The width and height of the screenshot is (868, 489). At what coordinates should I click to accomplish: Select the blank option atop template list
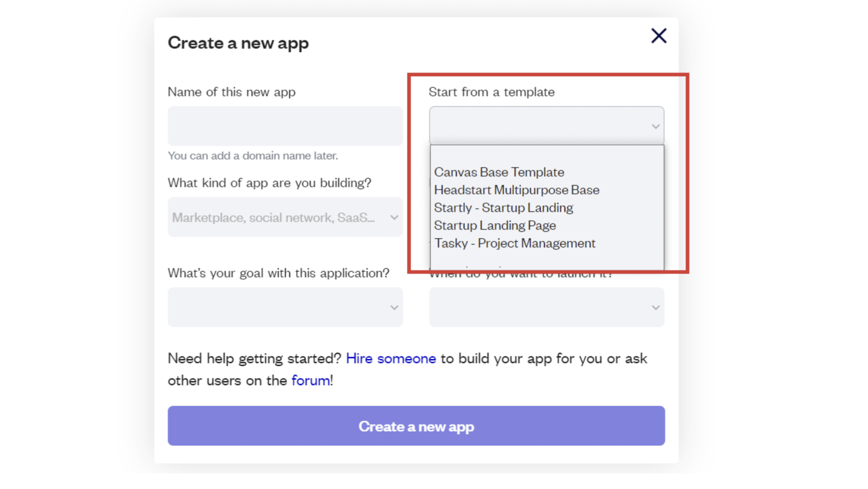(x=546, y=155)
